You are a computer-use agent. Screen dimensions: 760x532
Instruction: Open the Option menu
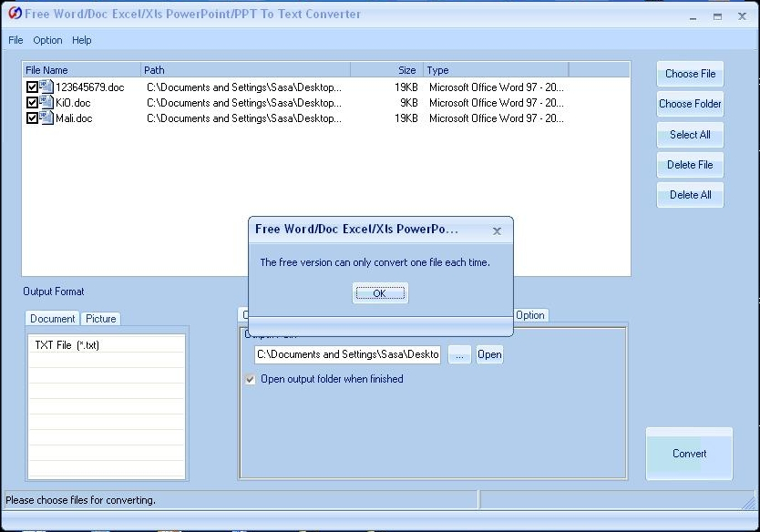pyautogui.click(x=47, y=40)
